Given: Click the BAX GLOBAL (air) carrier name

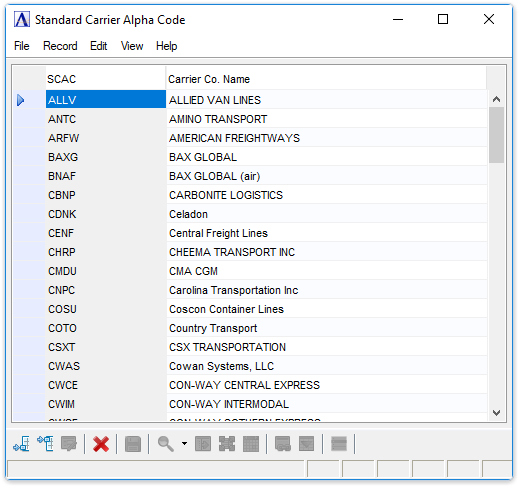Looking at the screenshot, I should coord(214,176).
